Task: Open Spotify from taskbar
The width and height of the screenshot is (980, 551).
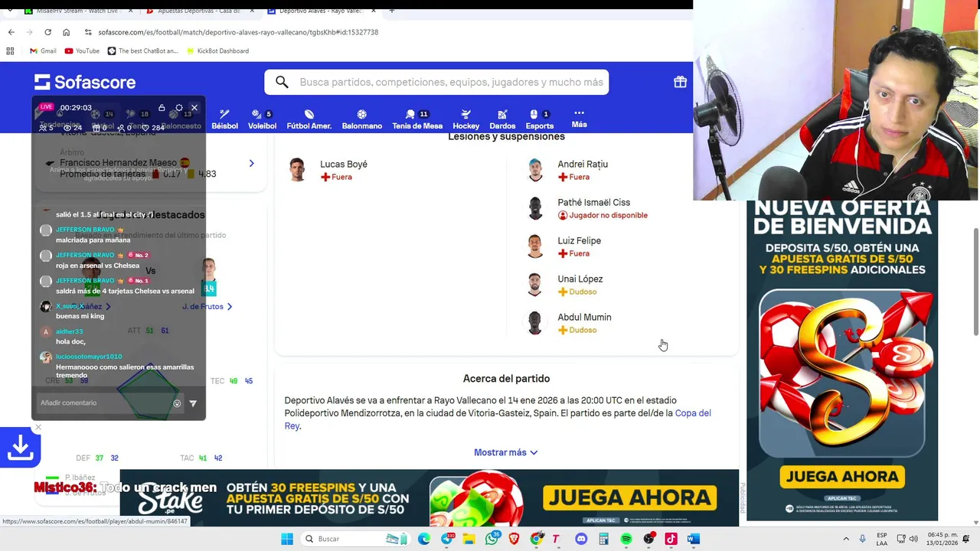Action: [x=626, y=539]
